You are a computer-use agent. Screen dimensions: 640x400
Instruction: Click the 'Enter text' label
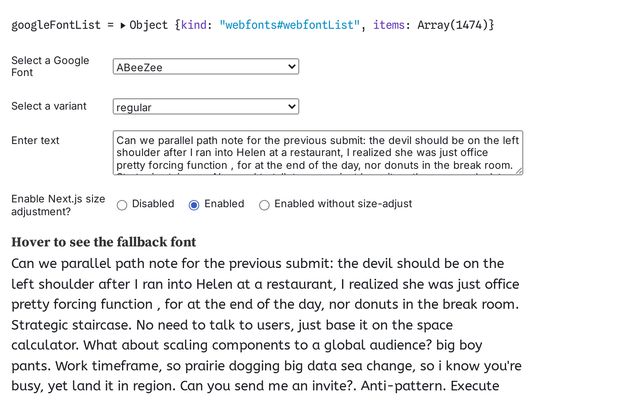point(35,141)
